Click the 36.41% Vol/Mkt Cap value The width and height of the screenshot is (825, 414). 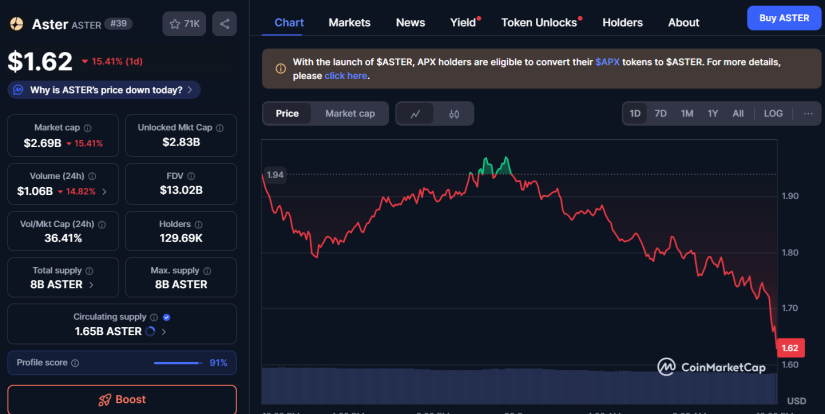[x=63, y=238]
